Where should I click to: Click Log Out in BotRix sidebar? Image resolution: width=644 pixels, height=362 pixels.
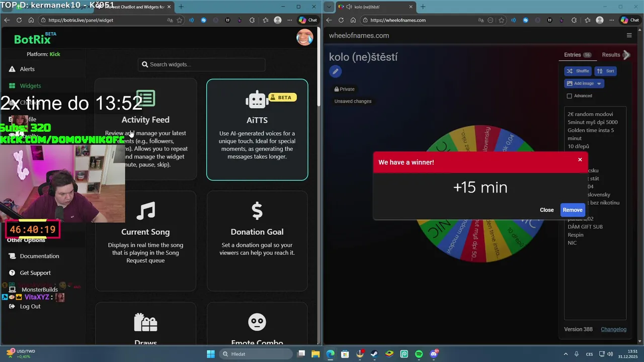pos(30,306)
